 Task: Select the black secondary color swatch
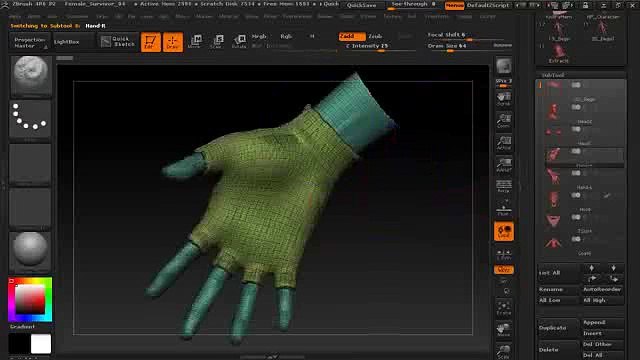pos(19,344)
